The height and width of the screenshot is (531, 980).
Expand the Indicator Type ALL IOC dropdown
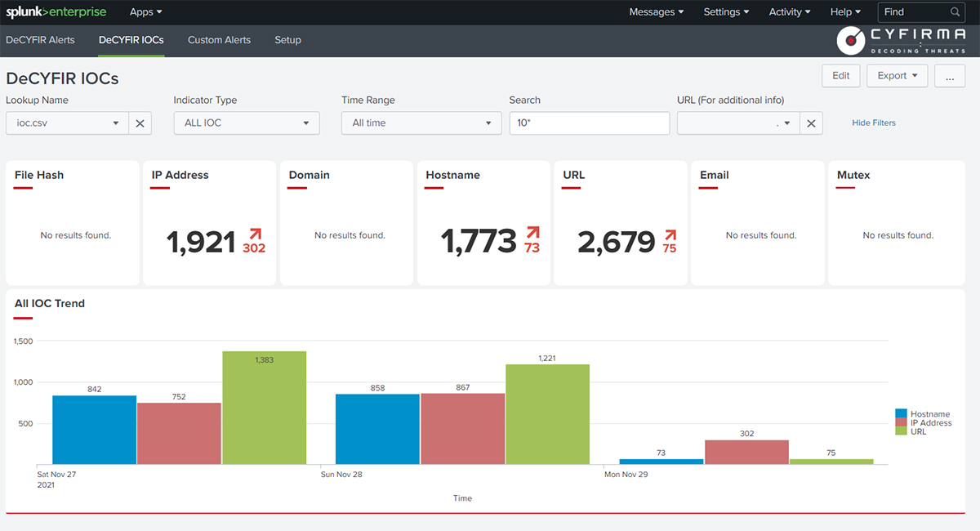pos(247,123)
